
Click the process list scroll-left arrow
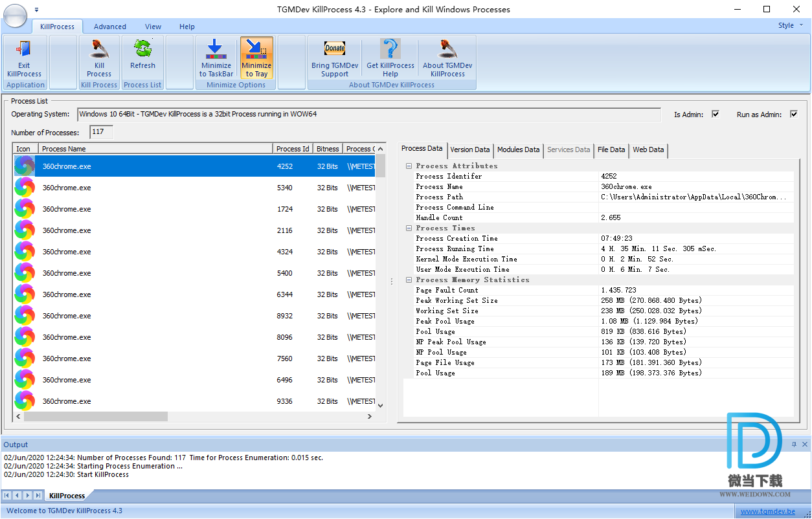coord(18,416)
